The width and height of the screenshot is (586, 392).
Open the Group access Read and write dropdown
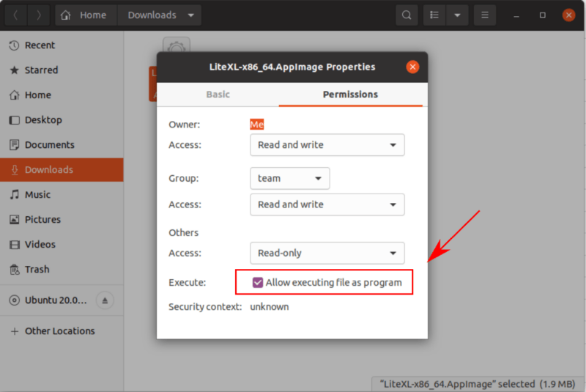coord(327,204)
